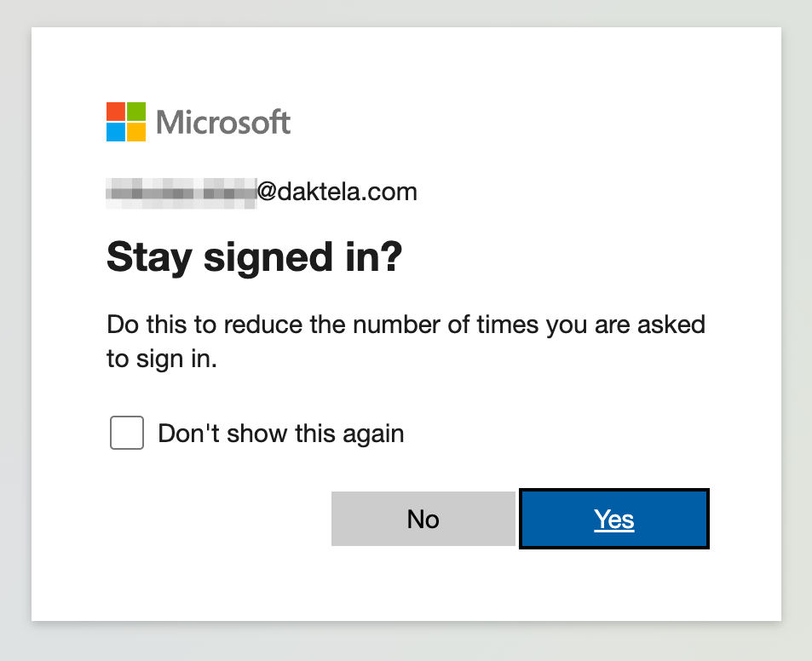Click the "Don't show this again" label text

click(281, 434)
